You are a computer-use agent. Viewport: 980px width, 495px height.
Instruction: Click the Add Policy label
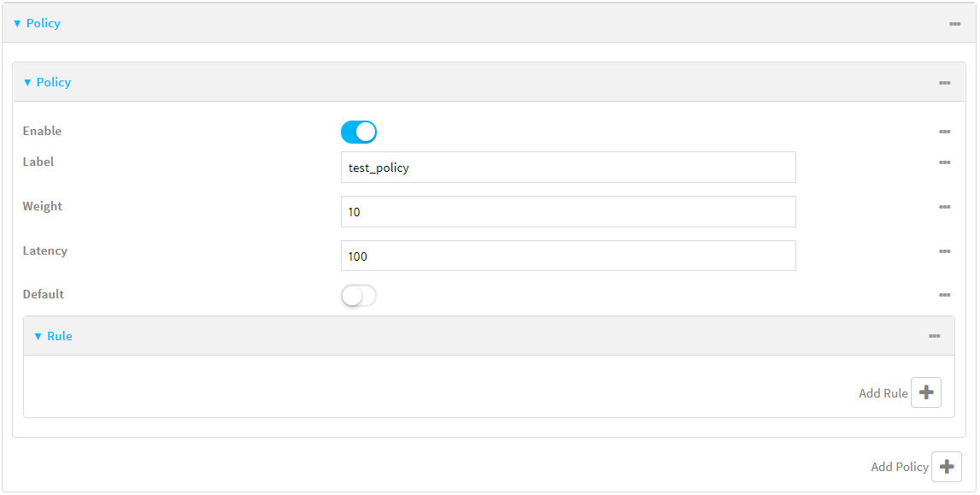899,467
